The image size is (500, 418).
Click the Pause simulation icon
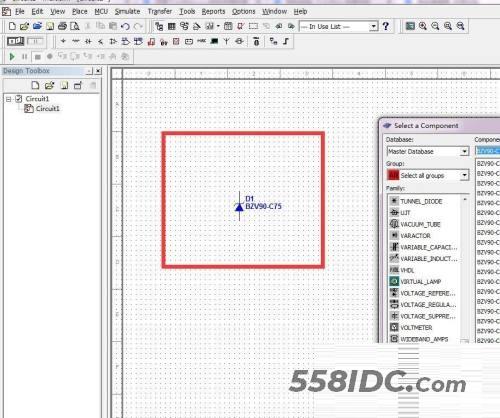pos(25,57)
